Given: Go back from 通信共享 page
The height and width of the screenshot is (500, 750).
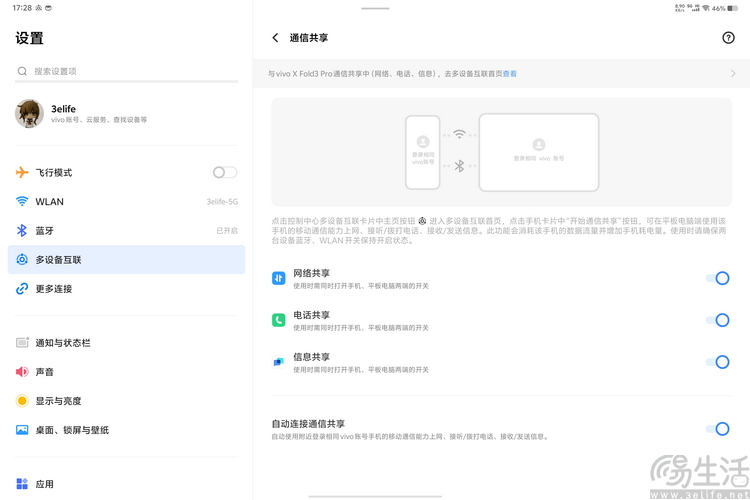Looking at the screenshot, I should click(x=275, y=38).
